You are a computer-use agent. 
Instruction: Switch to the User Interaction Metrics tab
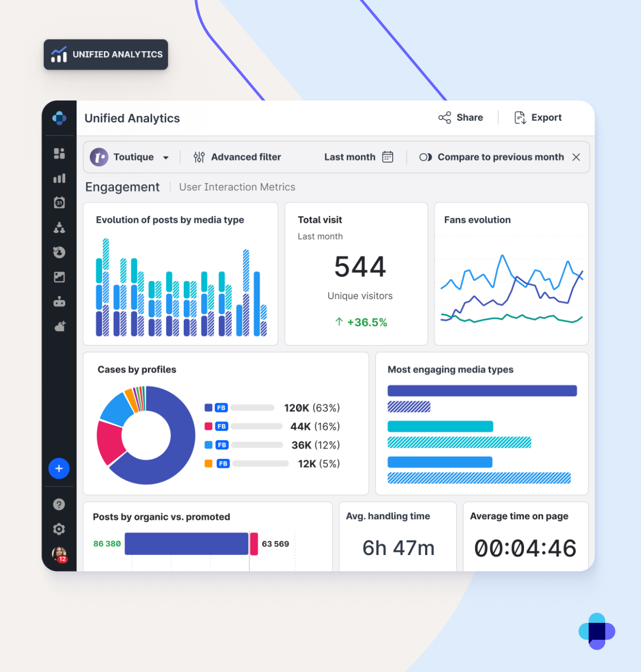237,187
